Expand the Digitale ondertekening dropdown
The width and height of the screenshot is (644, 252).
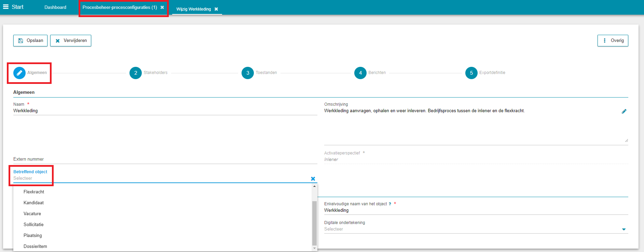624,229
